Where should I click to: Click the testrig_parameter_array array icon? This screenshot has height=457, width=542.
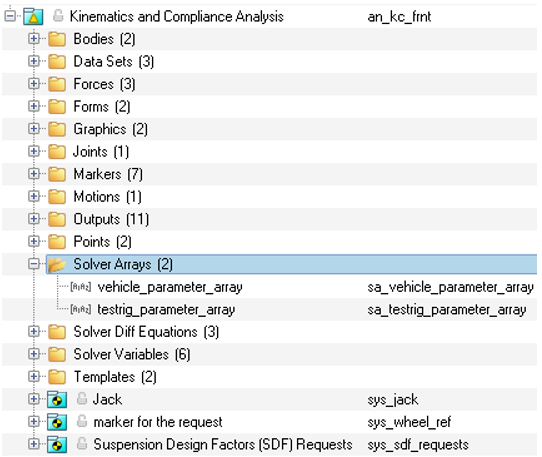tap(81, 309)
